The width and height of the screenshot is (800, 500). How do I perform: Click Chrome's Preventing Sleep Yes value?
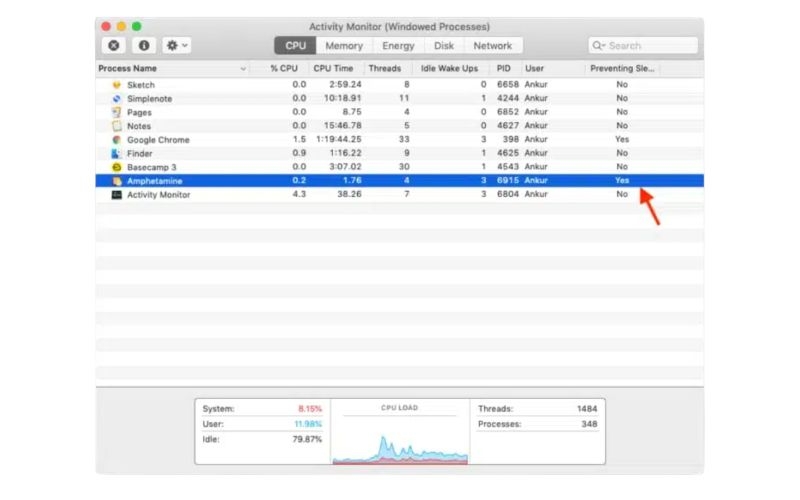(622, 139)
